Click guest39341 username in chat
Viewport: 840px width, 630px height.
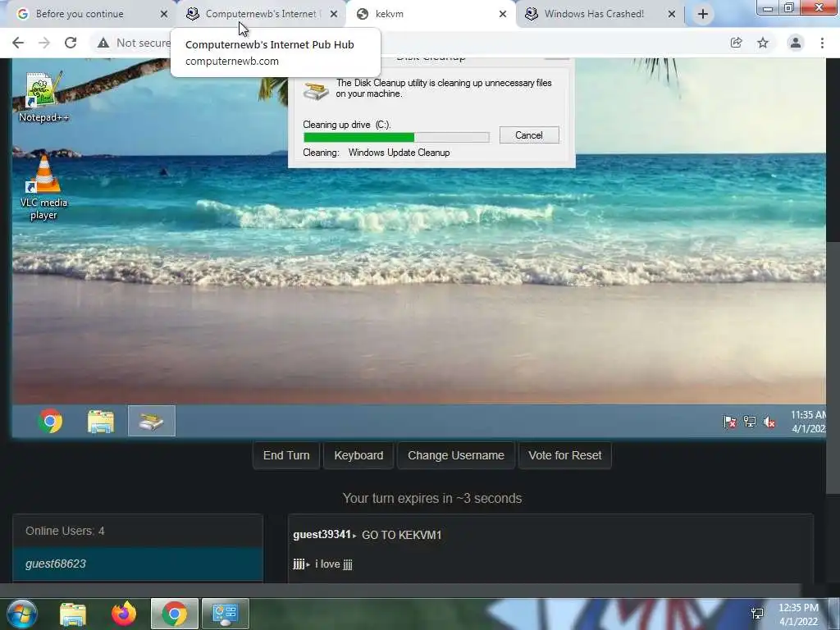pos(322,535)
